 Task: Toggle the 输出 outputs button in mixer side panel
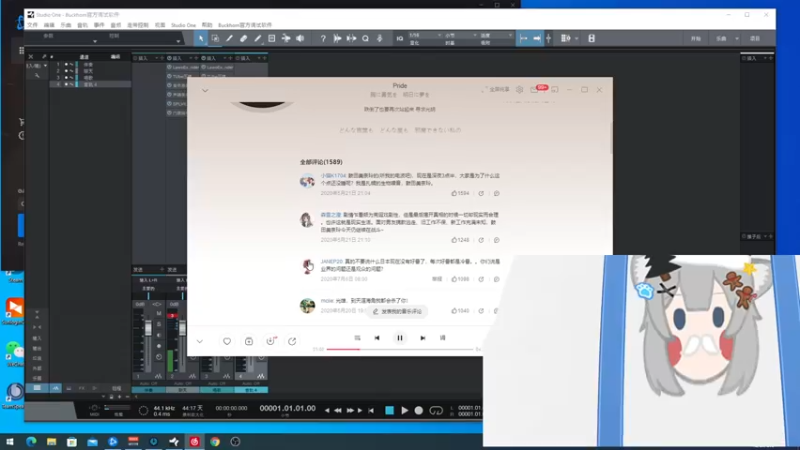pyautogui.click(x=37, y=348)
